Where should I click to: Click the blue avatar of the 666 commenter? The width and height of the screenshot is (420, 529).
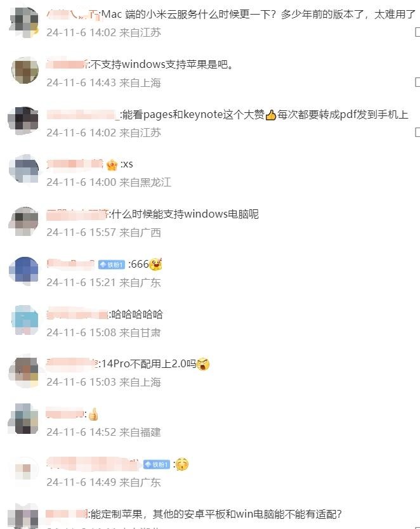[23, 271]
